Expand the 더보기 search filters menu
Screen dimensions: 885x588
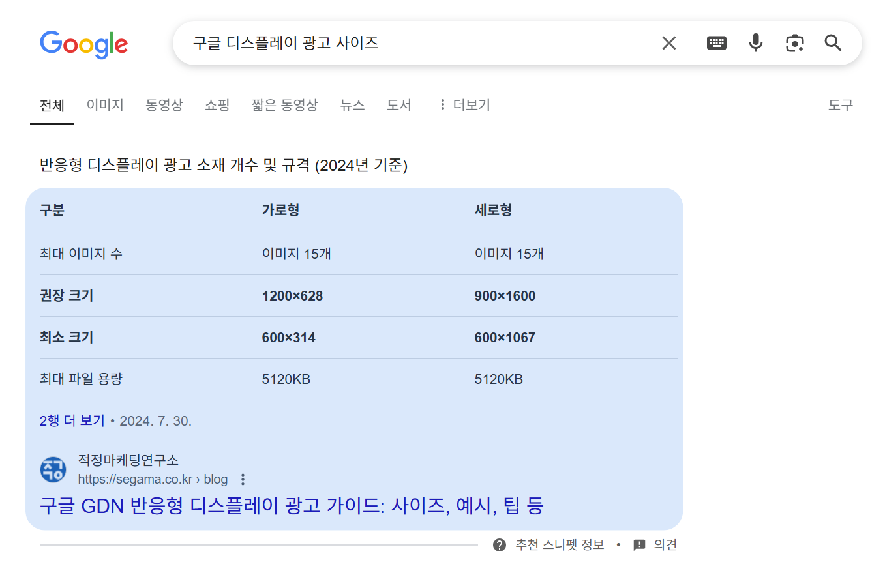464,105
